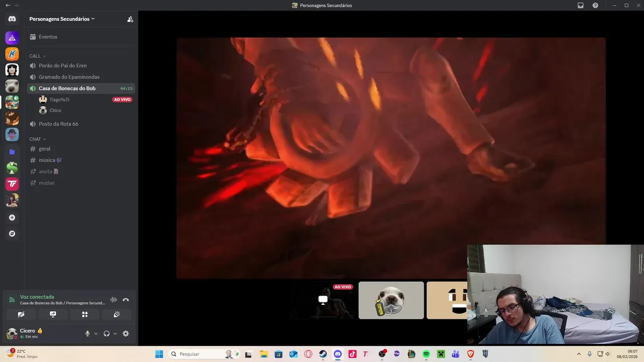Open Brave browser from the taskbar
This screenshot has width=644, height=362.
point(470,354)
